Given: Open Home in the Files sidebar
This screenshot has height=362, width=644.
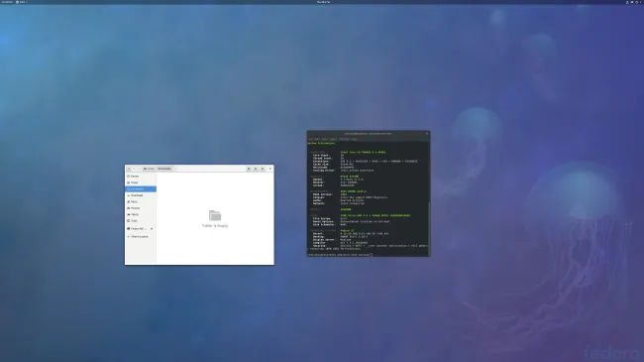Looking at the screenshot, I should pyautogui.click(x=140, y=182).
